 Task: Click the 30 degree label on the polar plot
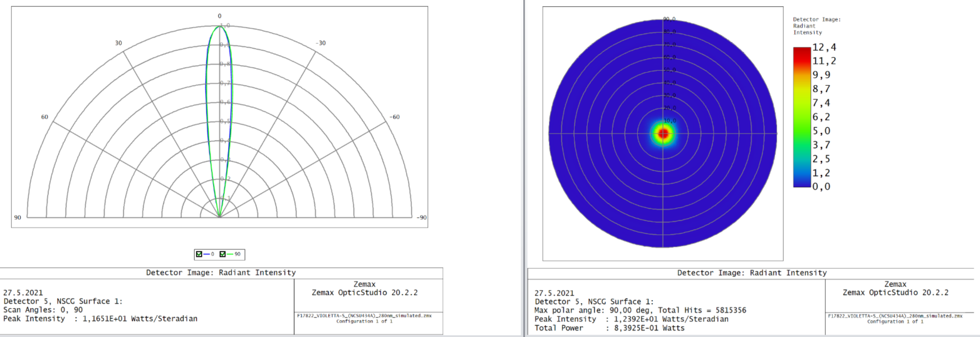(118, 43)
